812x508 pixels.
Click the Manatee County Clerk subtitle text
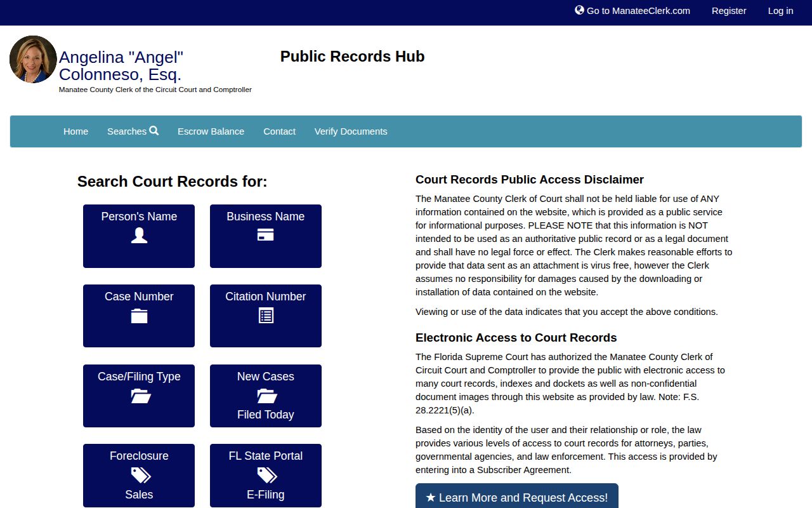pos(155,90)
